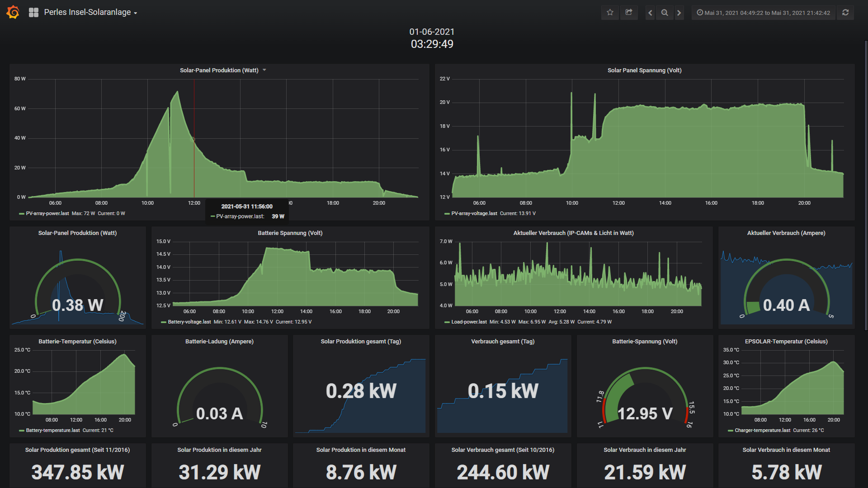Star this dashboard as favorite

[610, 13]
